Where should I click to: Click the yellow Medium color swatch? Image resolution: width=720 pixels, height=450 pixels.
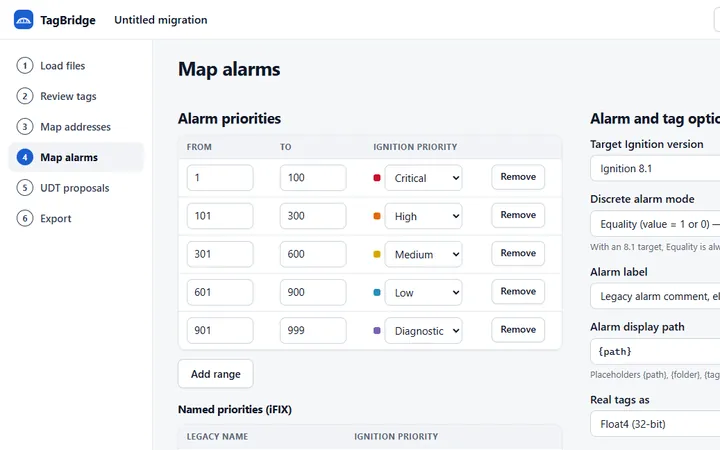[x=377, y=254]
